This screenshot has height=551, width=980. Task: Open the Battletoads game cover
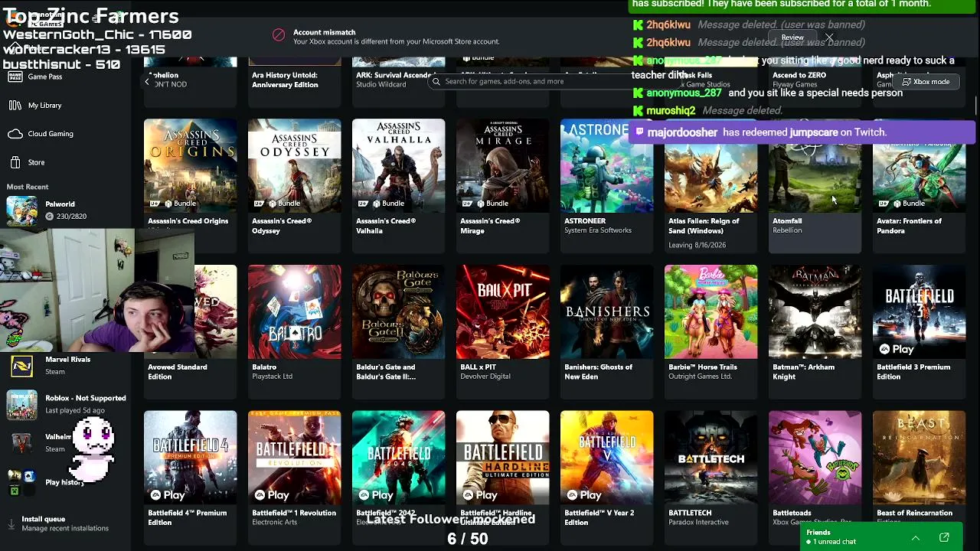(815, 458)
